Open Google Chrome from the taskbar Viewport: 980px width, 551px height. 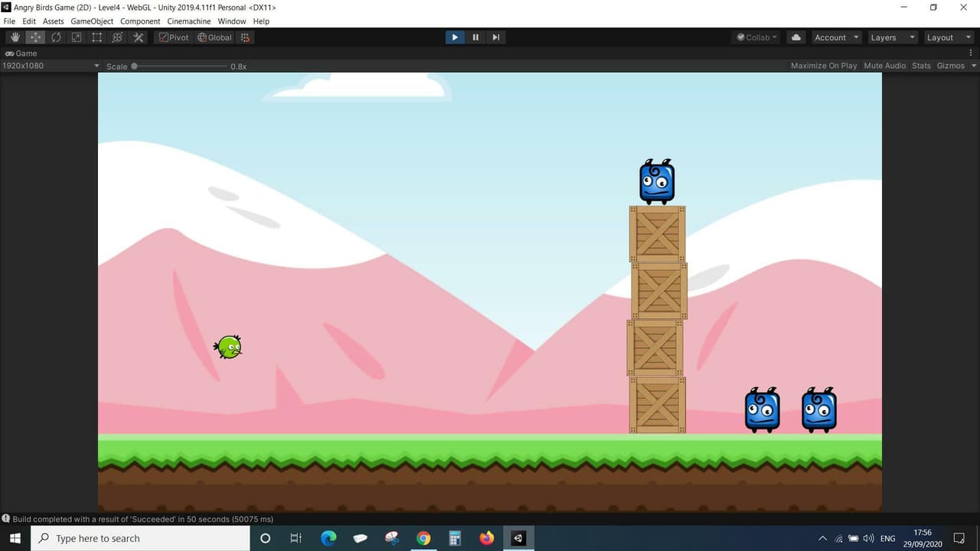[423, 539]
